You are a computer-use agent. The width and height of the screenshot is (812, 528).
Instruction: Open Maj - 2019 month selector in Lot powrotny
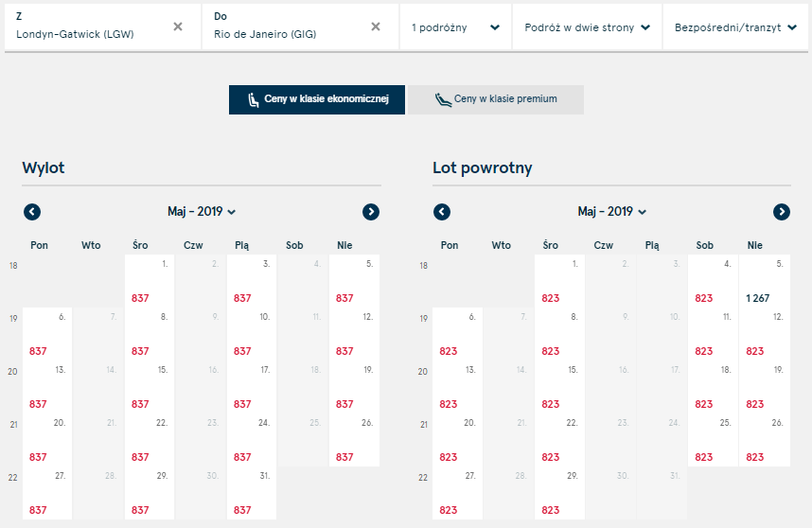[x=611, y=212]
